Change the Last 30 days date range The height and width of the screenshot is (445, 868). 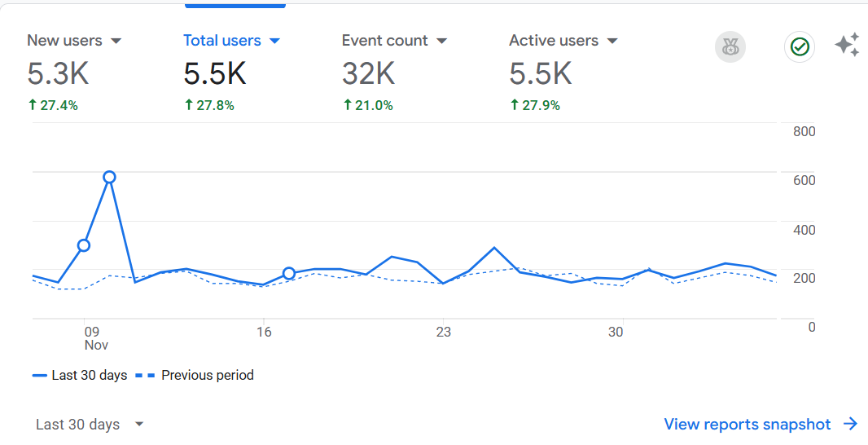[x=89, y=425]
